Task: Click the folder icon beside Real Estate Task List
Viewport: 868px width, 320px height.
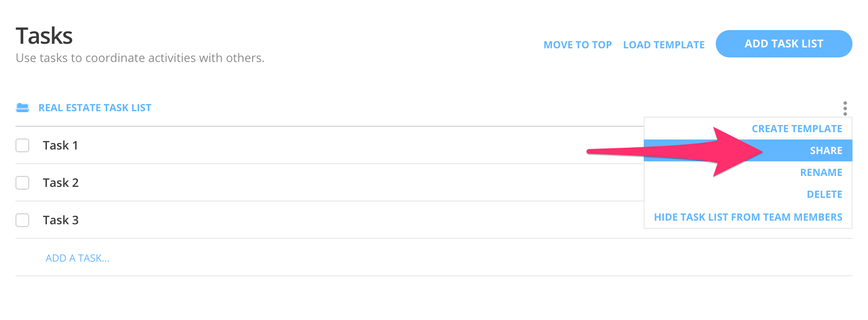Action: click(22, 108)
